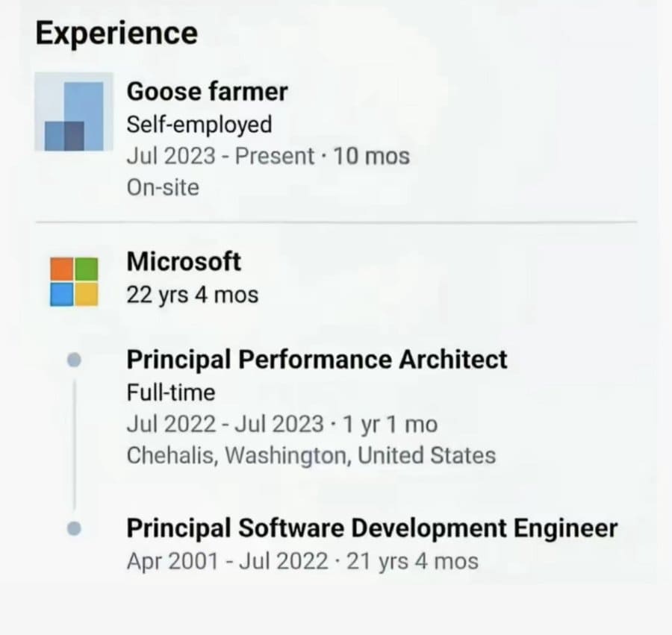Click the Principal Performance Architect timeline dot

point(74,360)
